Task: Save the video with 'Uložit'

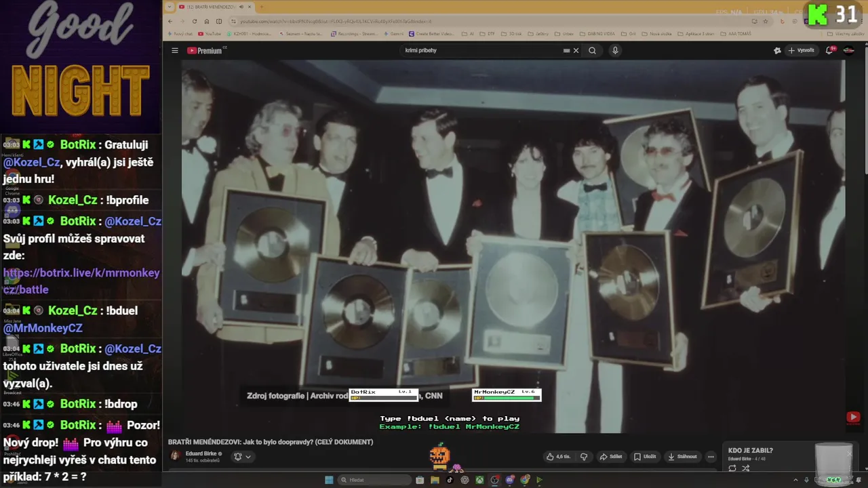Action: [x=645, y=457]
